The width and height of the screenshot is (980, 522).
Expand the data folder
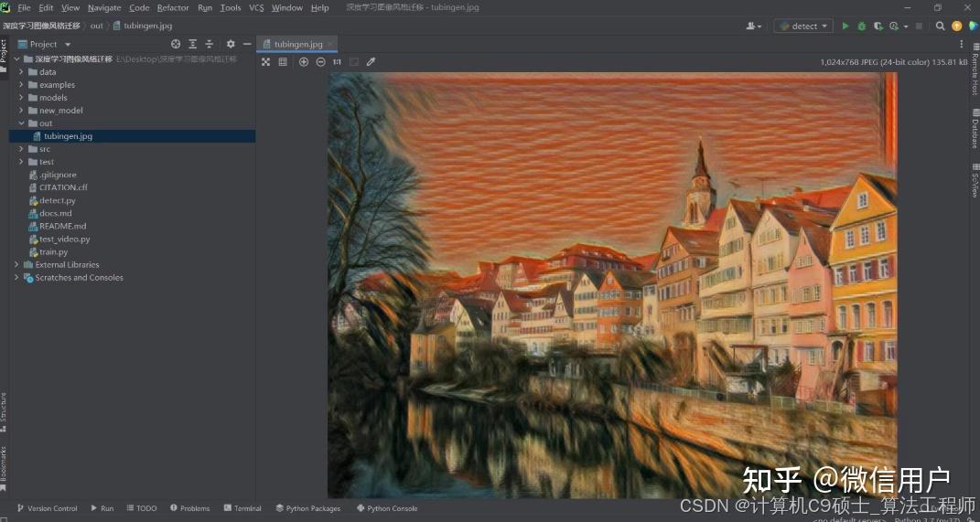click(x=21, y=72)
